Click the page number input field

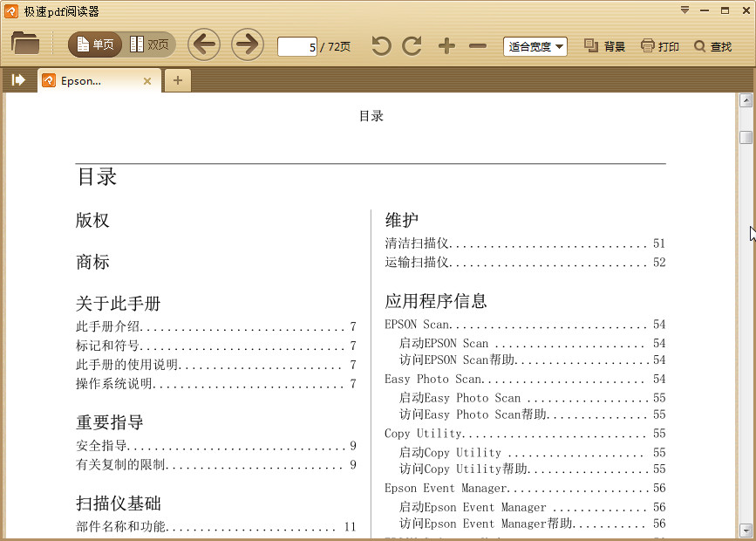pyautogui.click(x=297, y=46)
